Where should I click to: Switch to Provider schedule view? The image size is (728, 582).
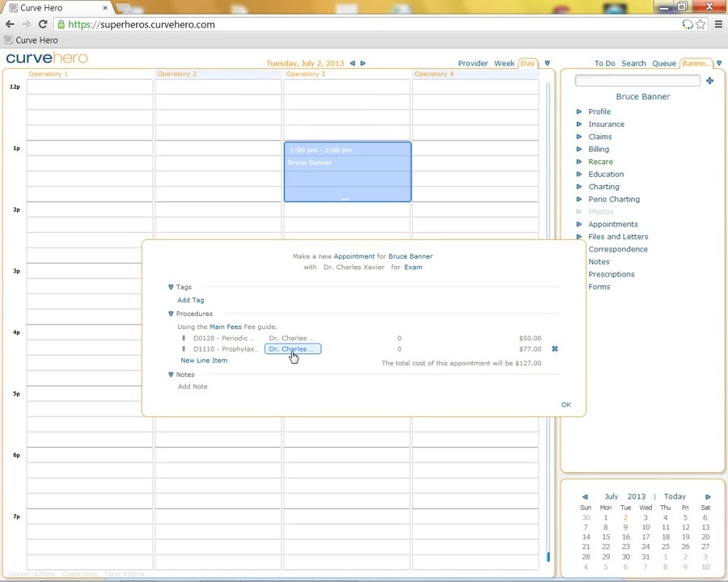(472, 63)
